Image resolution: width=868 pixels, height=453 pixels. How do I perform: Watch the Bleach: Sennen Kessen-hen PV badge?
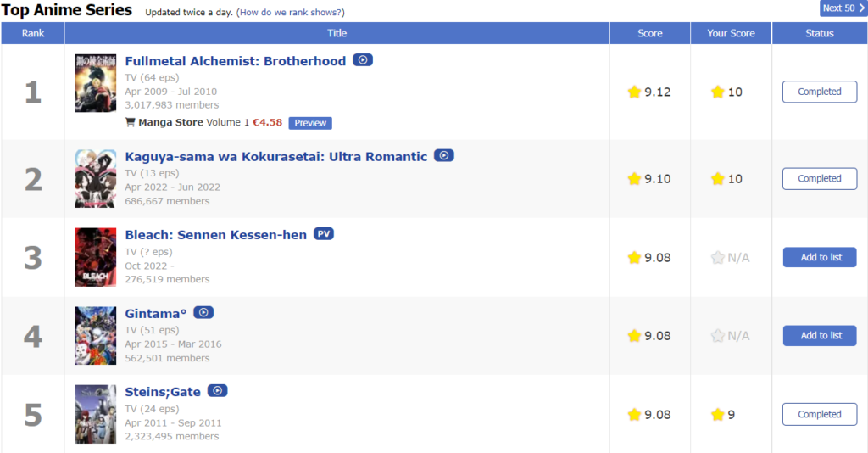(324, 233)
